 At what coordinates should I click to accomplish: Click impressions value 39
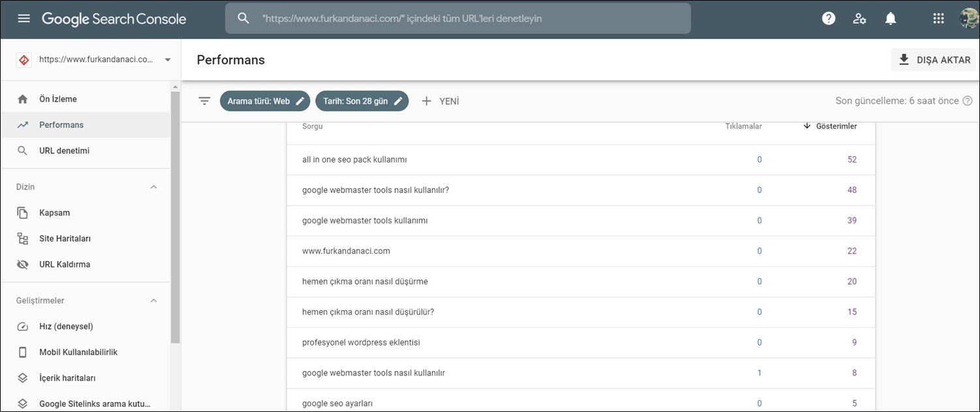tap(852, 221)
